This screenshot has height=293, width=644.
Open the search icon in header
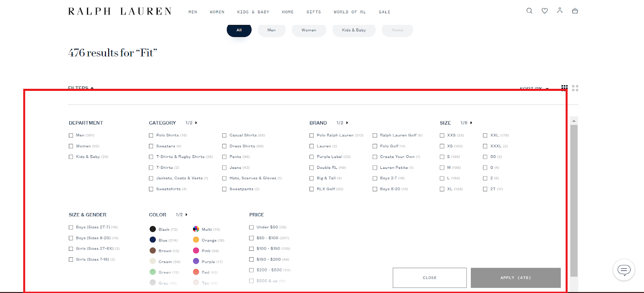point(529,11)
